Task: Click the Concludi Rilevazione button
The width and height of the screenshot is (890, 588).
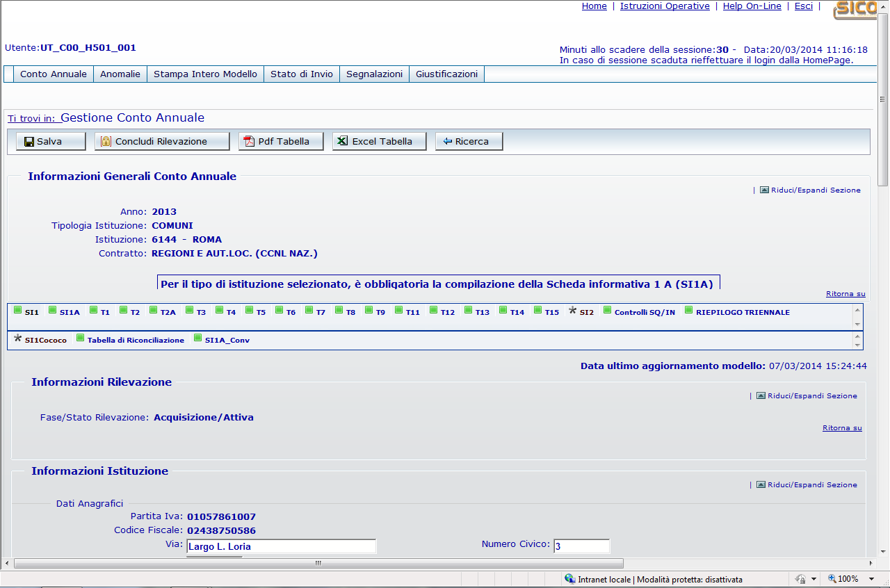Action: 162,141
